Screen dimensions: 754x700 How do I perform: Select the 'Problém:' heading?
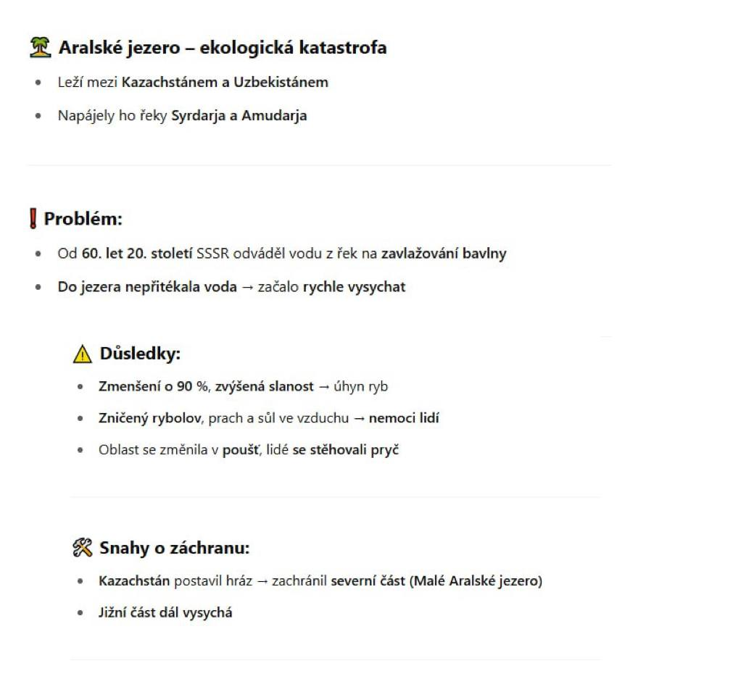pyautogui.click(x=83, y=219)
